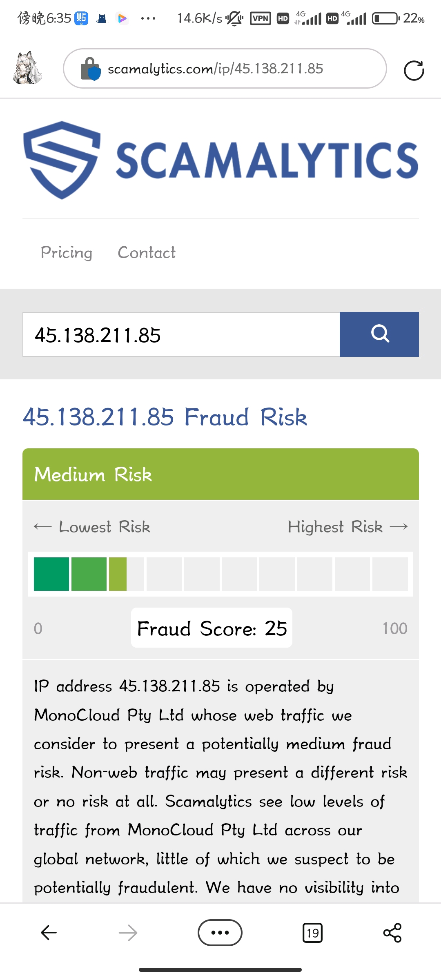Tap the URL address bar
441x980 pixels.
pyautogui.click(x=225, y=69)
